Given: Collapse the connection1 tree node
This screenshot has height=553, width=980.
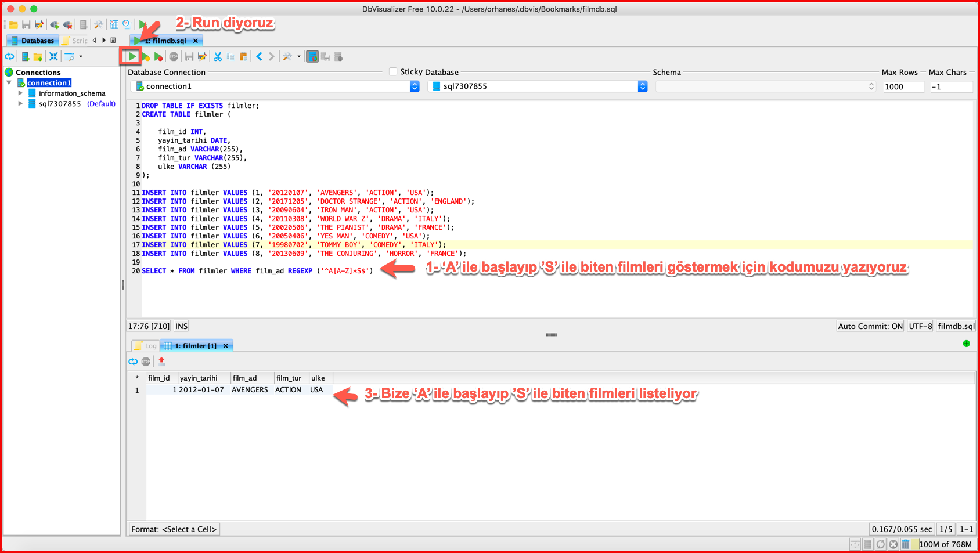Looking at the screenshot, I should (9, 82).
